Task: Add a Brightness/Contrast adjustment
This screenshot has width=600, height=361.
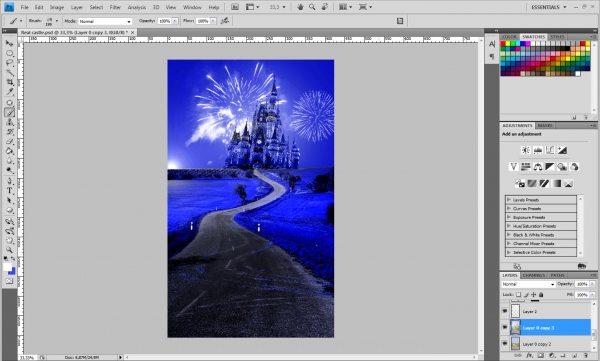Action: coord(526,150)
